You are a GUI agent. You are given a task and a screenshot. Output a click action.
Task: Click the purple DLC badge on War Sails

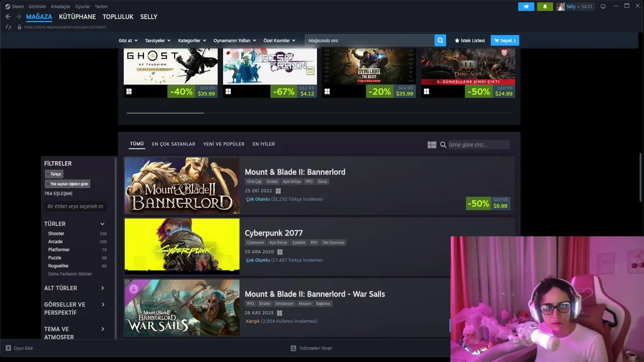[133, 289]
